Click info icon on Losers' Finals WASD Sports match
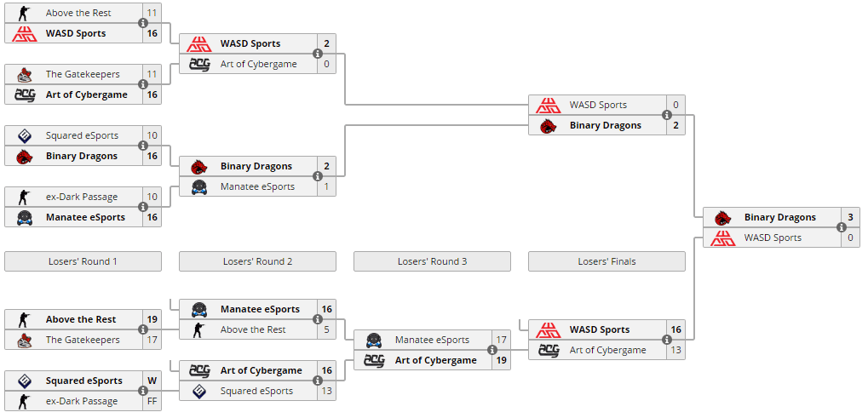Screen dimensions: 868x418 [667, 340]
